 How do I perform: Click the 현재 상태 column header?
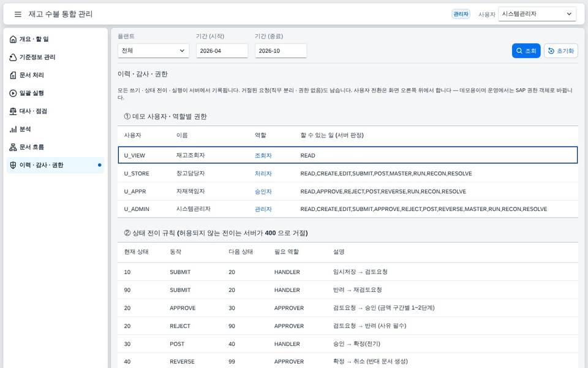[136, 252]
